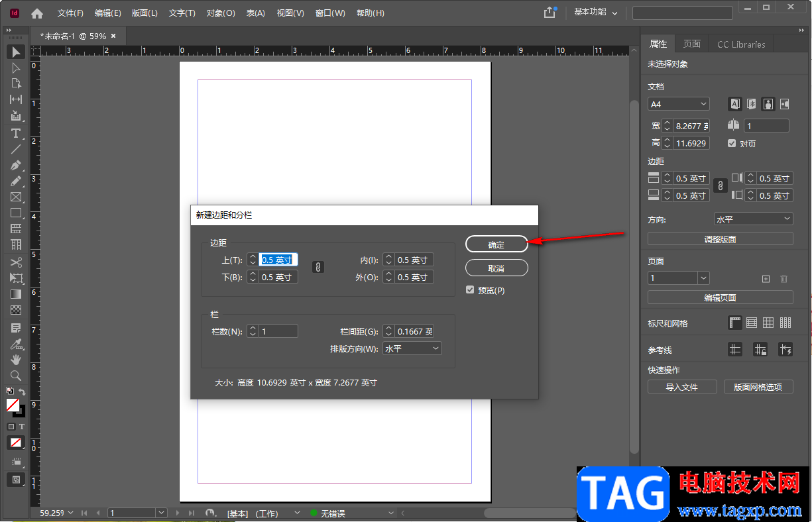
Task: Open the 版面(L) menu
Action: 145,13
